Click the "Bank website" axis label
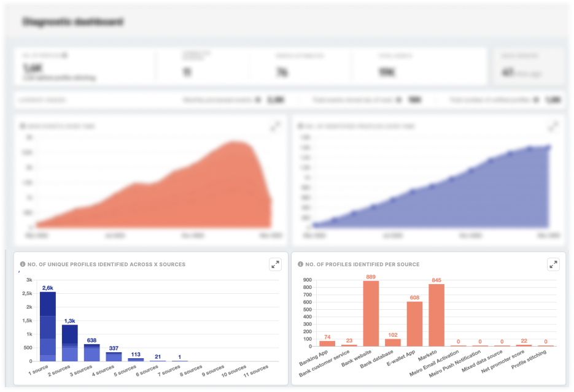 coord(356,358)
